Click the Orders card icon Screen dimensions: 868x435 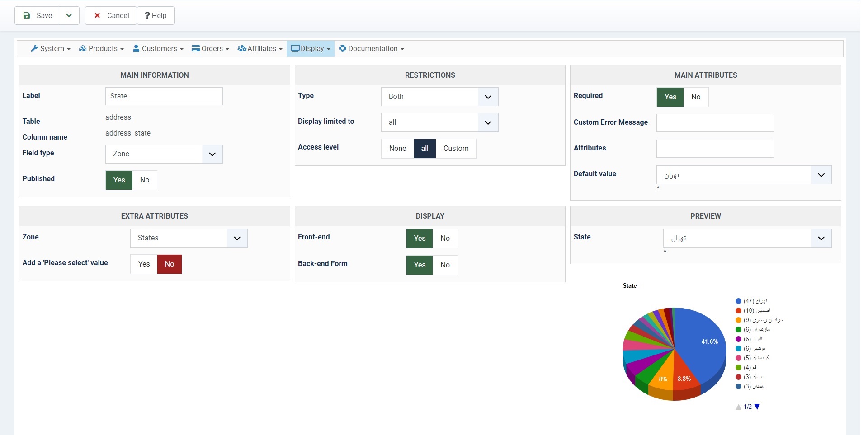(x=196, y=48)
